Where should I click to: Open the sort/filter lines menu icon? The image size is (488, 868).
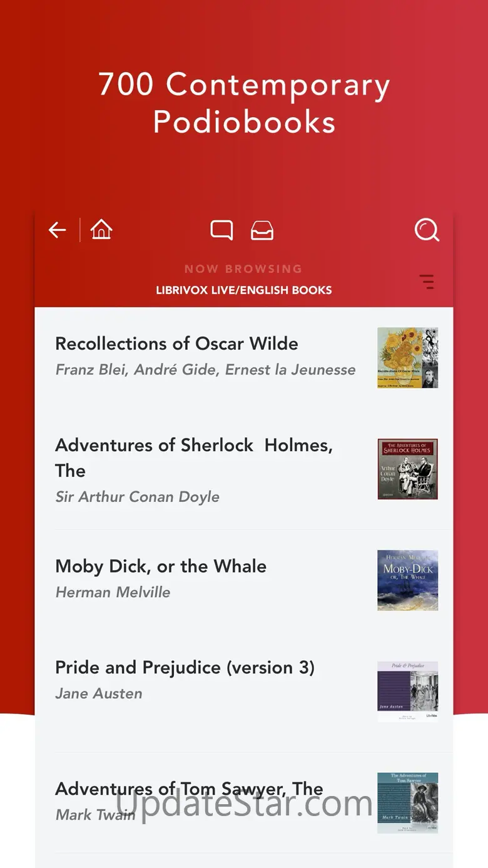click(x=427, y=282)
